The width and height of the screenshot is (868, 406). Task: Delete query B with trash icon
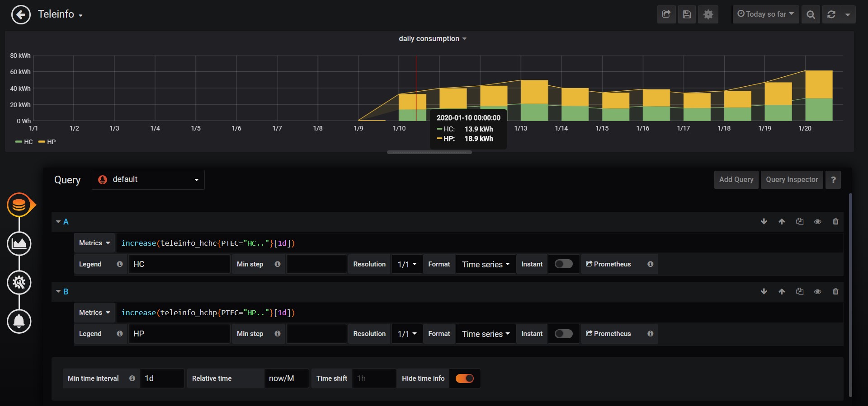tap(835, 291)
